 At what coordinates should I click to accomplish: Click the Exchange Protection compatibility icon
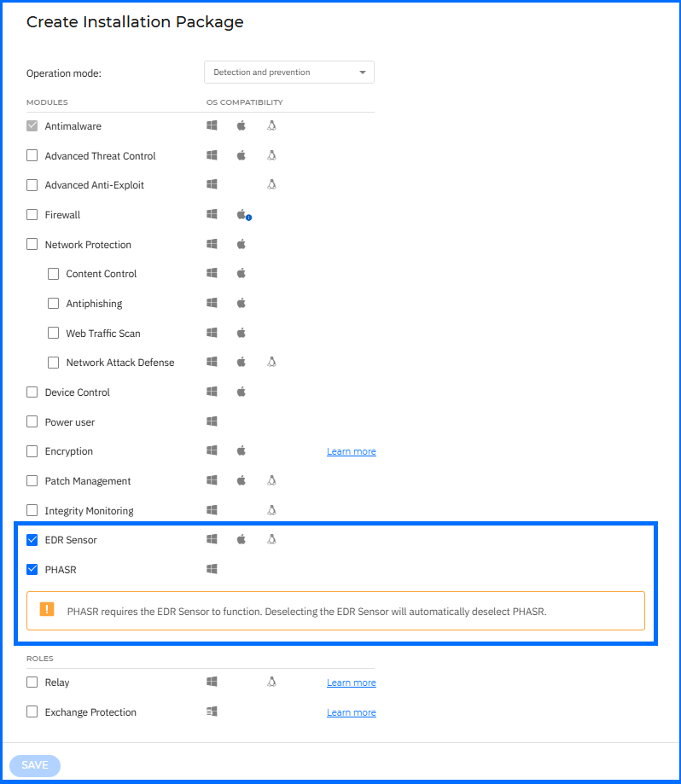click(x=212, y=712)
